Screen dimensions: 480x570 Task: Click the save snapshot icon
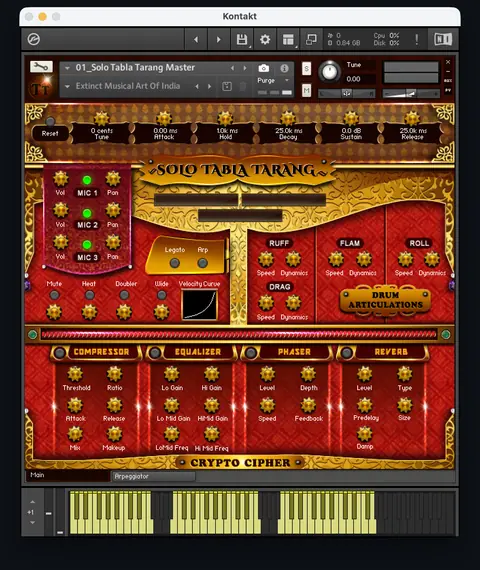tap(227, 86)
